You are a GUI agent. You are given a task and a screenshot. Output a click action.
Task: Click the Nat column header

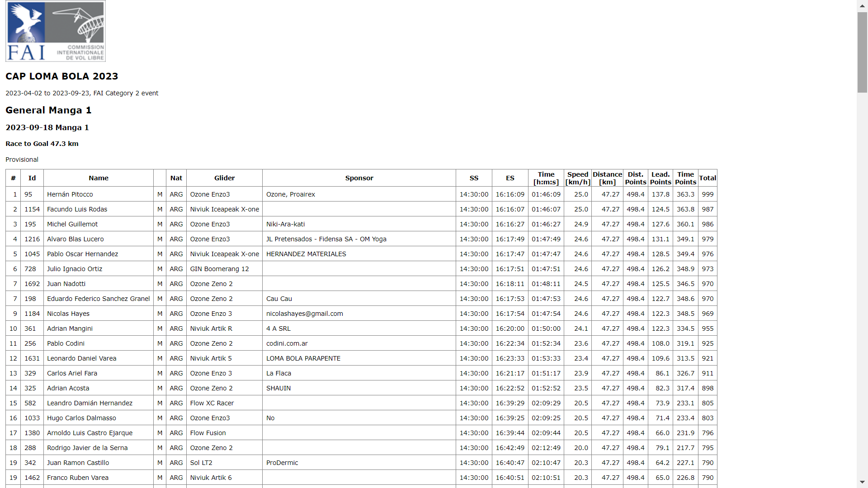176,178
